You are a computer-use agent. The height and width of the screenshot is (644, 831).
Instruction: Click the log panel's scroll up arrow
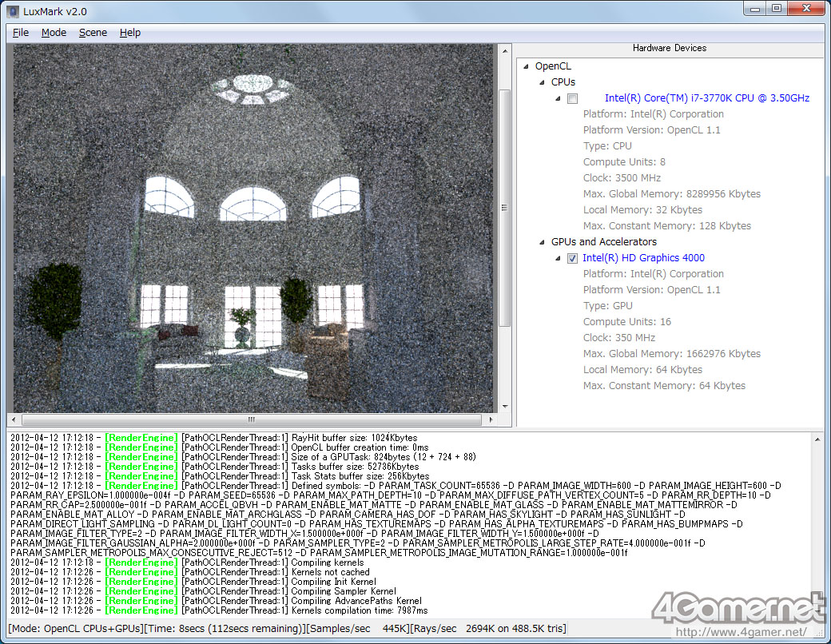click(x=817, y=438)
